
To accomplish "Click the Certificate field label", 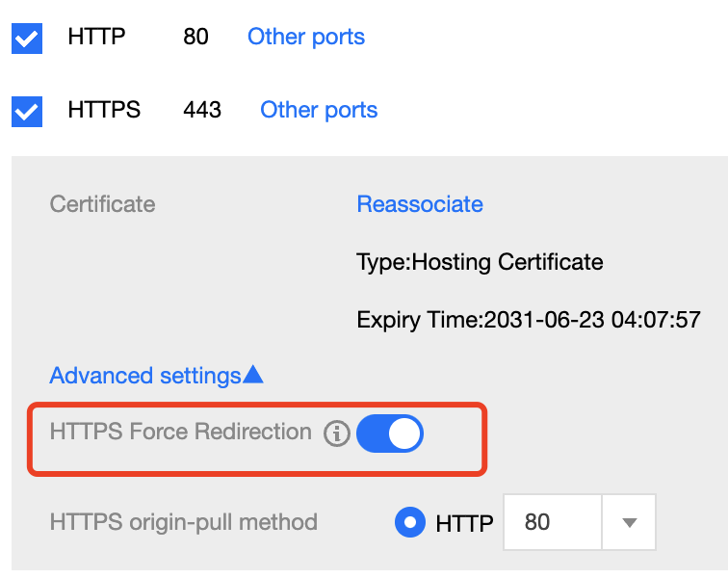I will tap(103, 204).
